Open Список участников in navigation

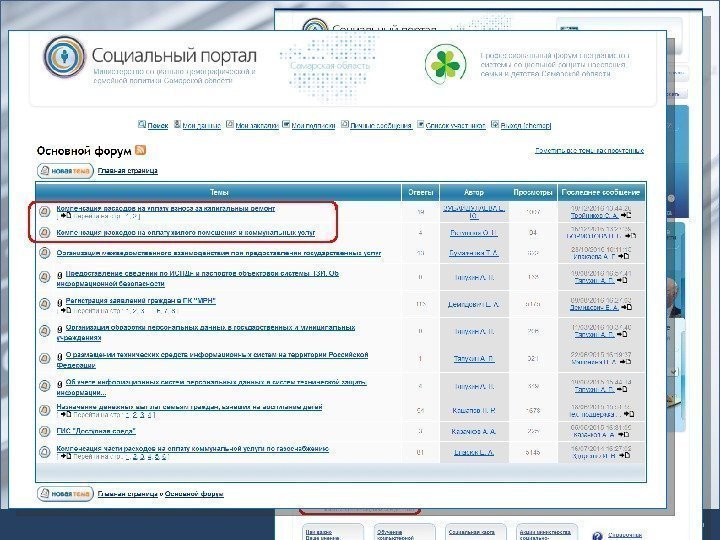[456, 125]
